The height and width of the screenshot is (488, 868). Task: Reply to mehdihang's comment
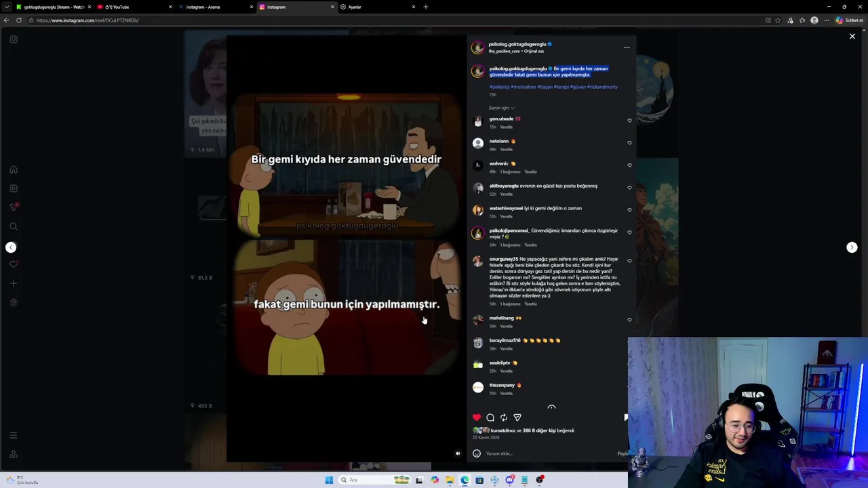506,326
